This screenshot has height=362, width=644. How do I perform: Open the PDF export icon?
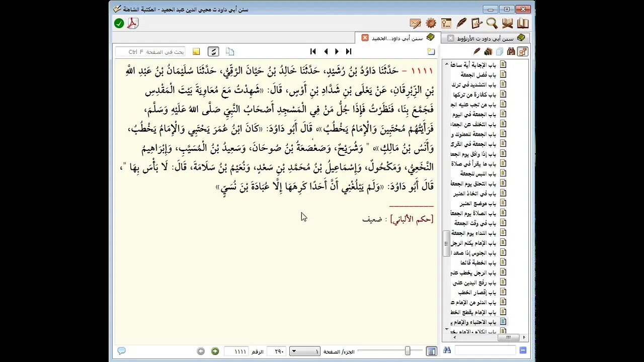tap(132, 23)
